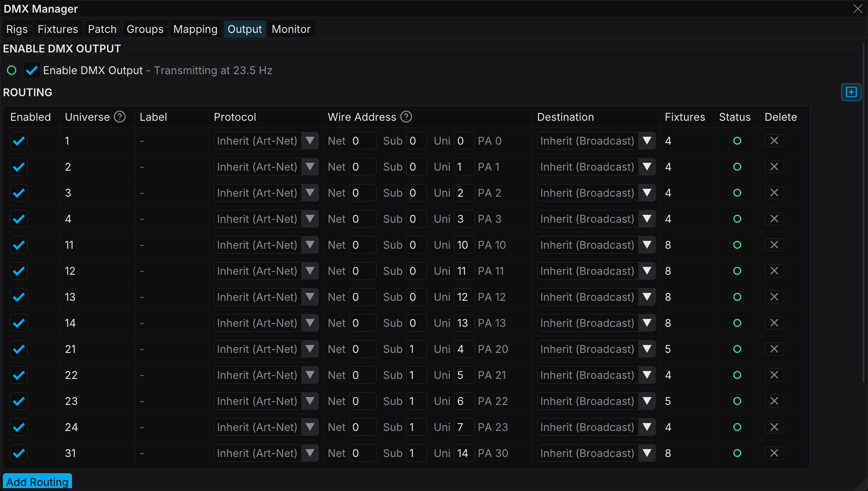Image resolution: width=868 pixels, height=491 pixels.
Task: Delete universe 12 routing row
Action: (774, 271)
